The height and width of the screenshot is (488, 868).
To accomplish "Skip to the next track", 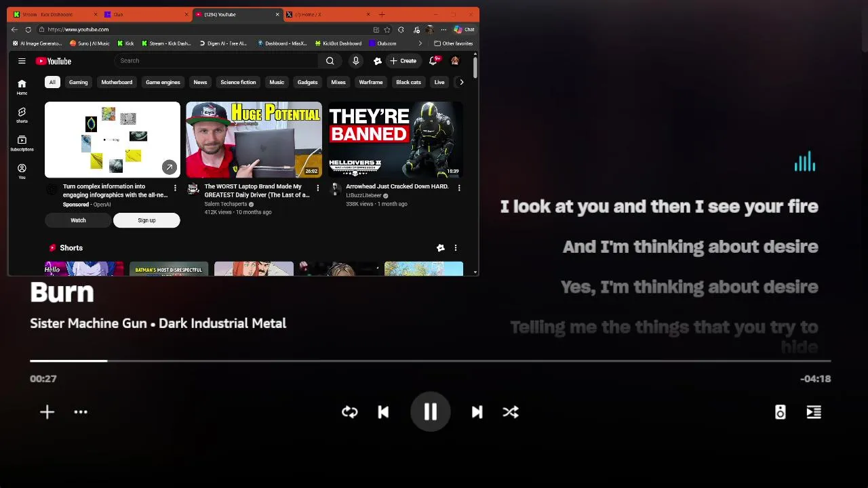I will (477, 412).
